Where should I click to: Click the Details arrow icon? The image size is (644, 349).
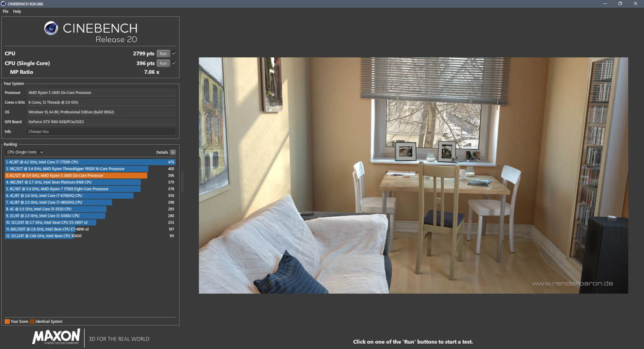pos(173,152)
